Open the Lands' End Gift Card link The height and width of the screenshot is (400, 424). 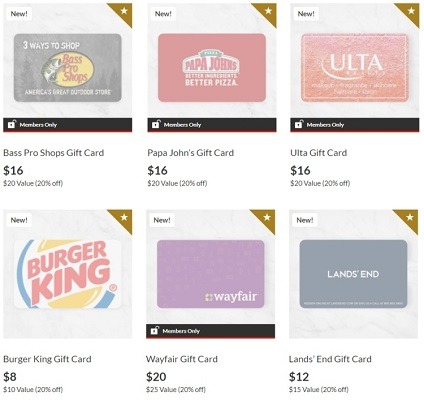tap(330, 359)
